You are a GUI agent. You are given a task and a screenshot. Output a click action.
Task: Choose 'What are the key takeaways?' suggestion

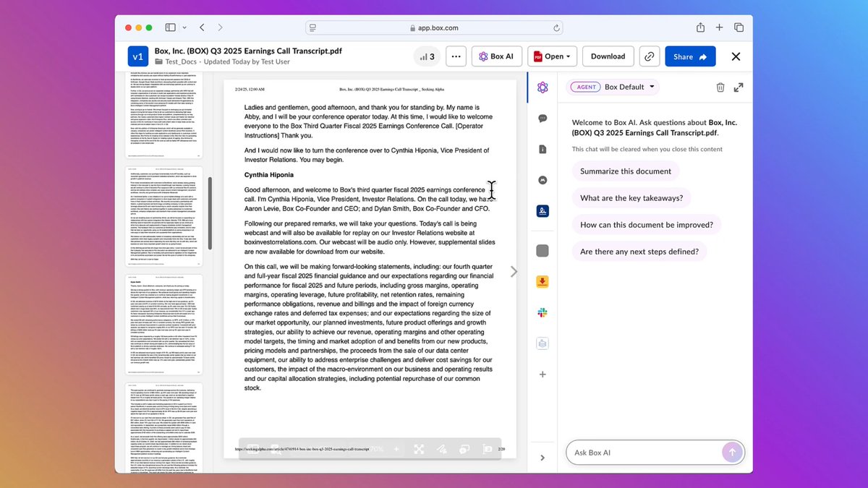pyautogui.click(x=631, y=198)
